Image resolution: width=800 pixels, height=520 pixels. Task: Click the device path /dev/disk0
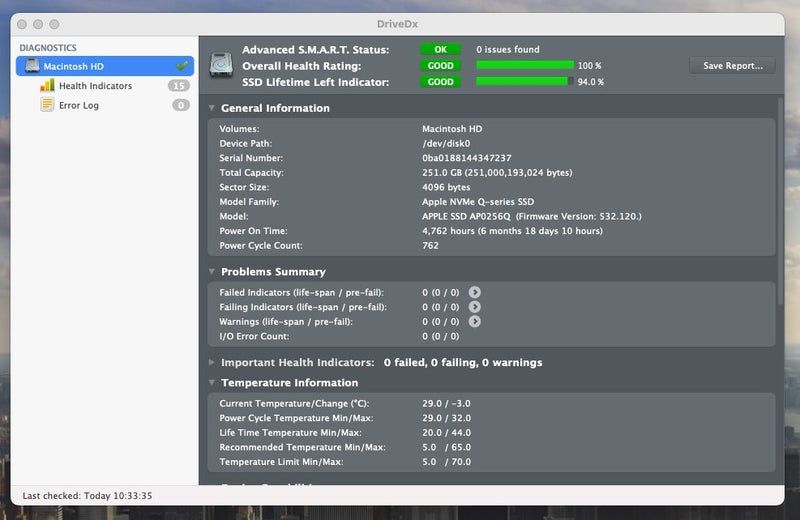(446, 143)
